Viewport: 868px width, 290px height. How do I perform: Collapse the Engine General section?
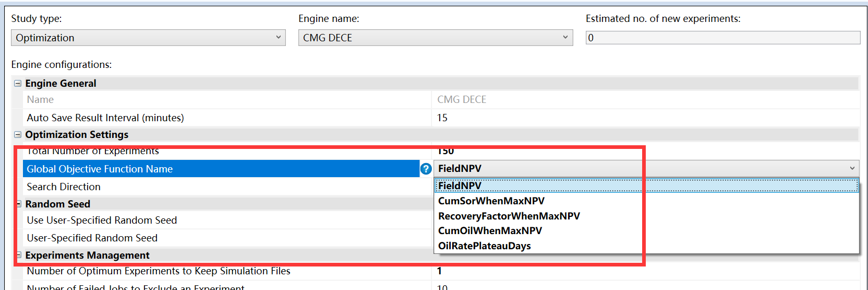point(18,84)
